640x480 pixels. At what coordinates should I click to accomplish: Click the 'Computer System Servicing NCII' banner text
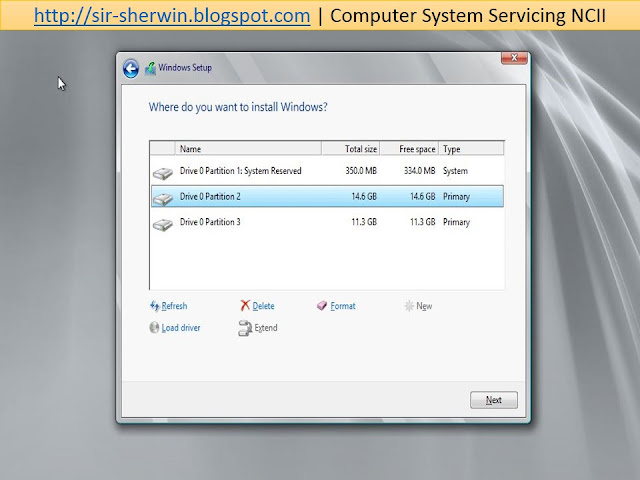468,16
